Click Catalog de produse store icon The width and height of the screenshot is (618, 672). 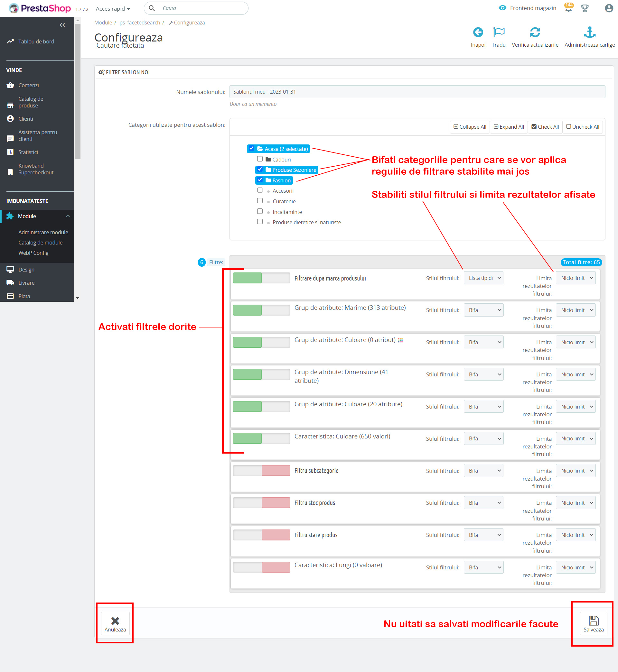pyautogui.click(x=10, y=105)
